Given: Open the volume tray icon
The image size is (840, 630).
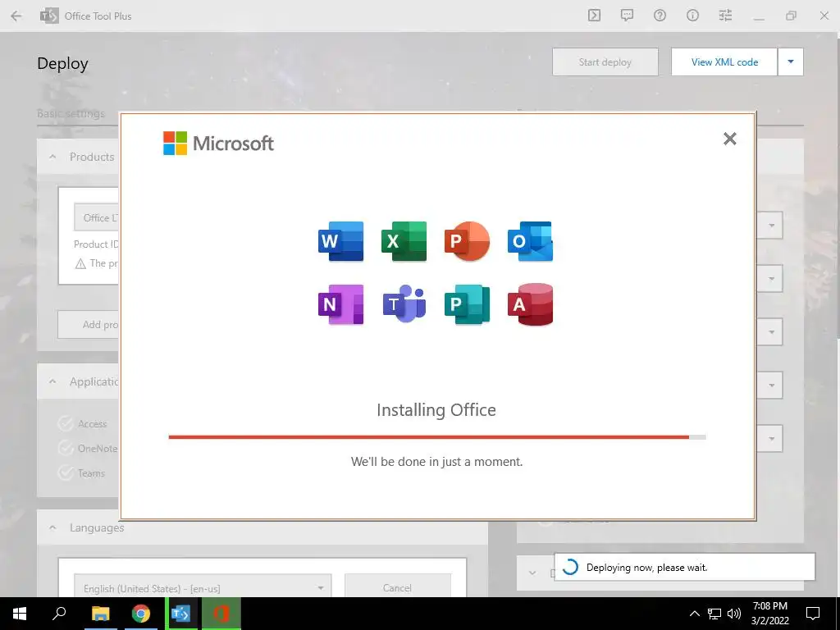Looking at the screenshot, I should tap(734, 614).
